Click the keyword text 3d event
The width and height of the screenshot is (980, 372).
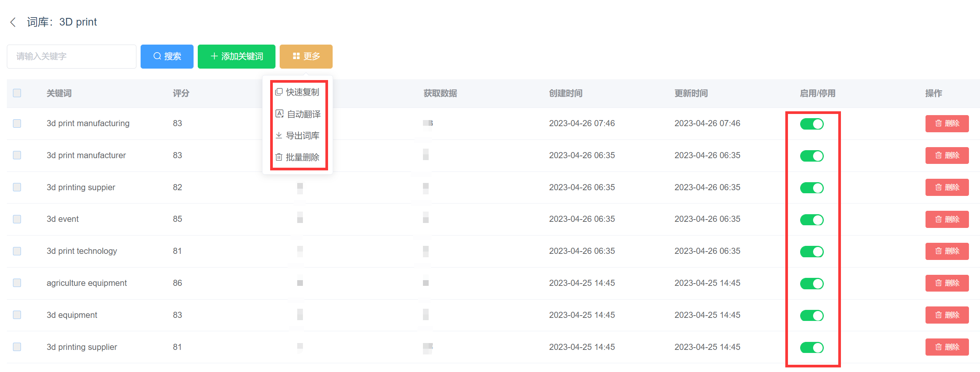click(62, 219)
